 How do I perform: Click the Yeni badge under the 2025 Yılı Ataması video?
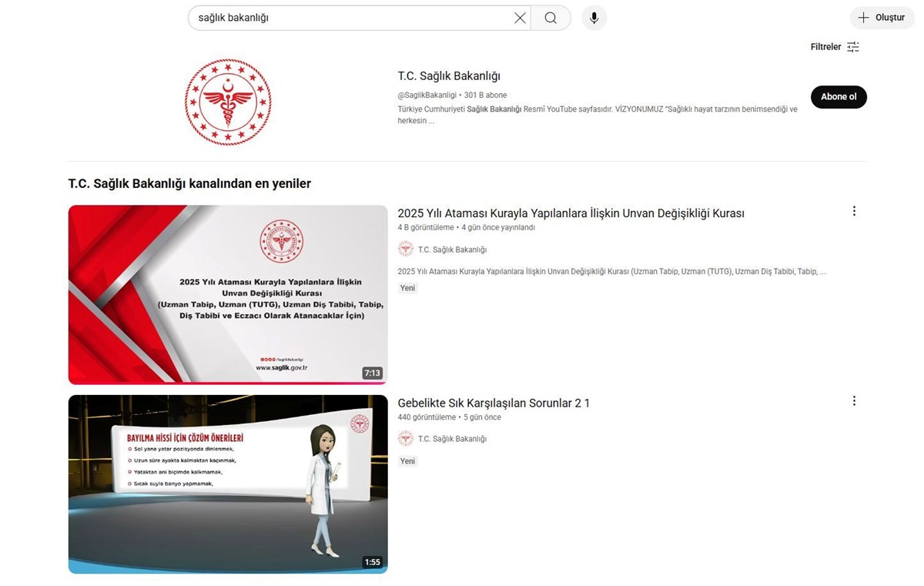(x=408, y=288)
